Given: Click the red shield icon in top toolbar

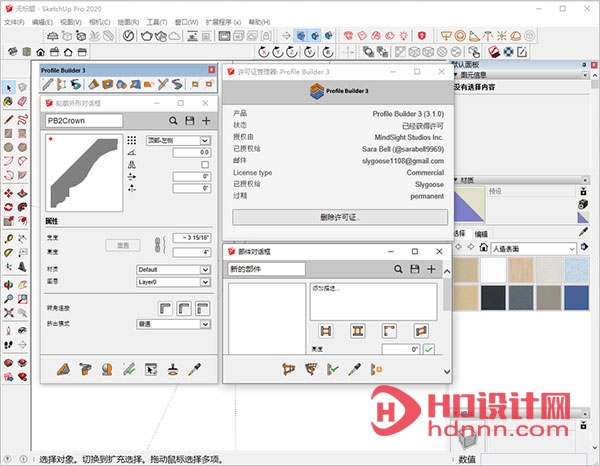Looking at the screenshot, I should click(x=422, y=36).
